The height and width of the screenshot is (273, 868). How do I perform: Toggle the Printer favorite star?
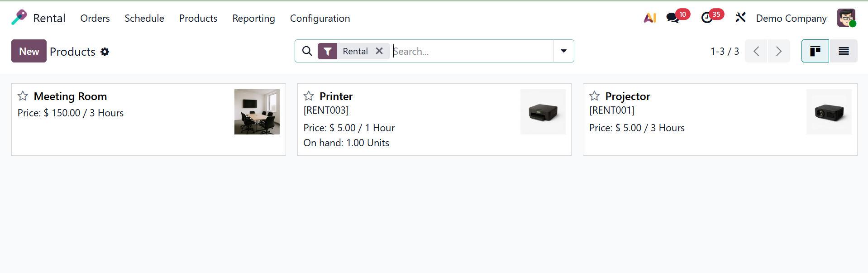click(x=309, y=96)
